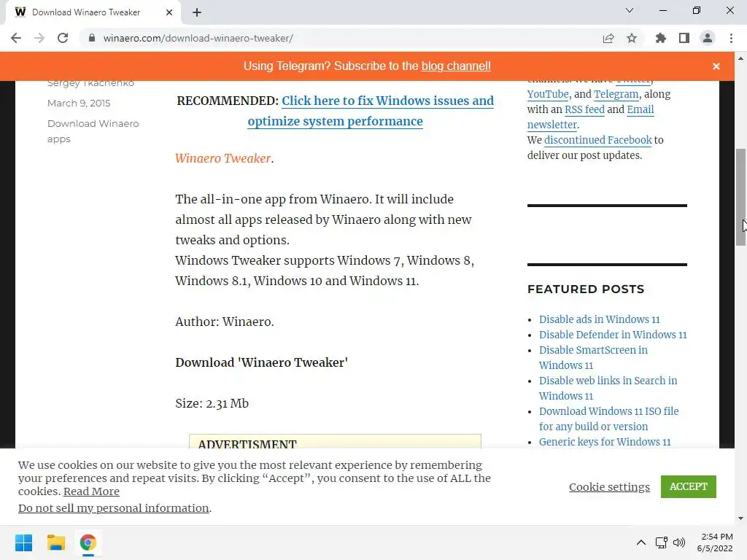Open the clock showing 2:54 PM
Screen dimensions: 747x560
point(715,542)
